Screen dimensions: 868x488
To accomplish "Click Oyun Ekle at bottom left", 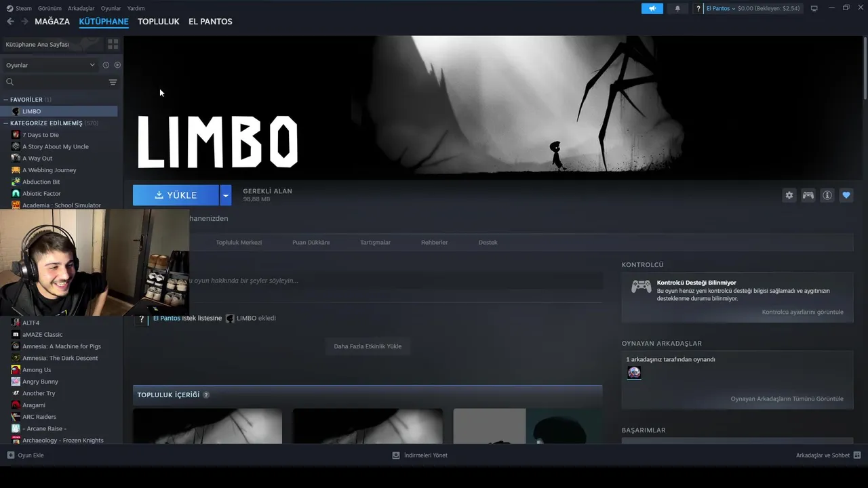I will point(26,455).
